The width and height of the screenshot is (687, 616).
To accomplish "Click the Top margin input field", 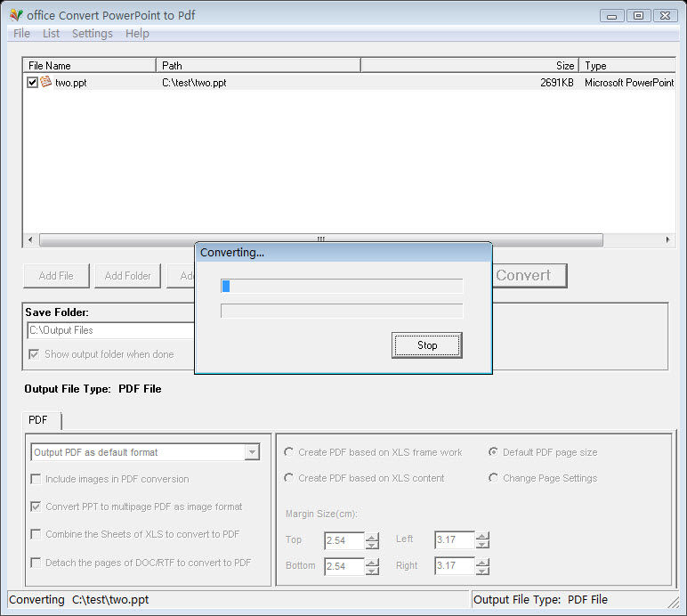I will 344,540.
